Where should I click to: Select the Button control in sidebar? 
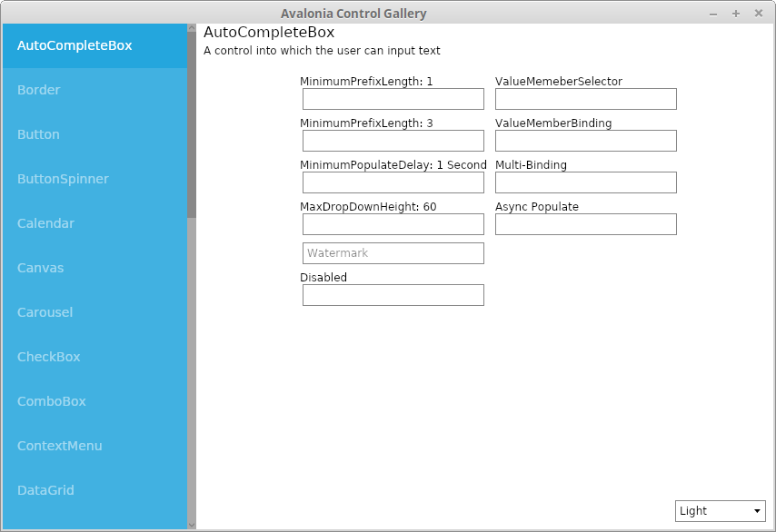click(91, 134)
